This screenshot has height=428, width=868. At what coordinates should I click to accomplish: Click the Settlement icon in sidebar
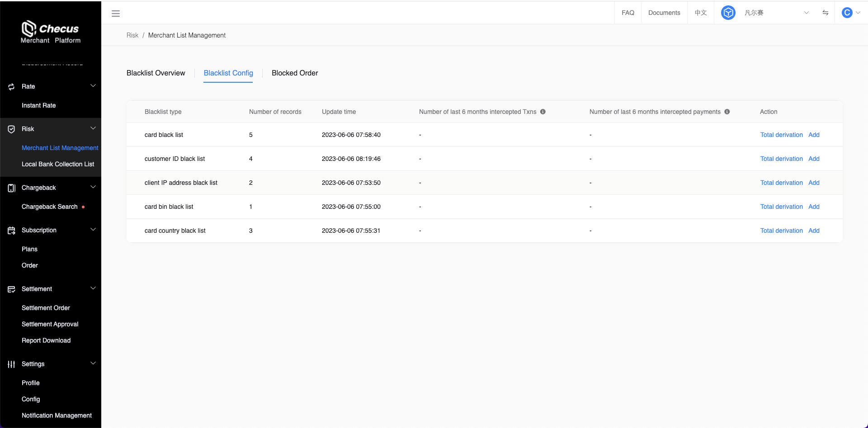tap(11, 289)
